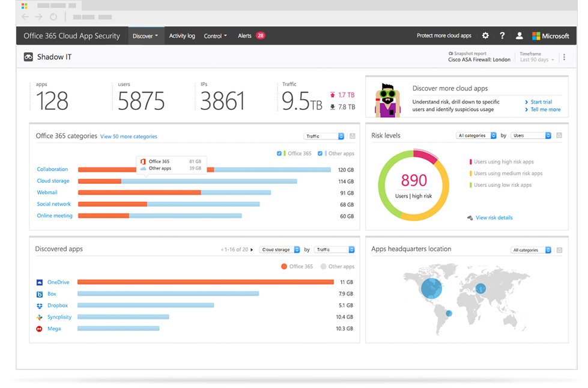Go to previous page of discovered apps

(222, 250)
